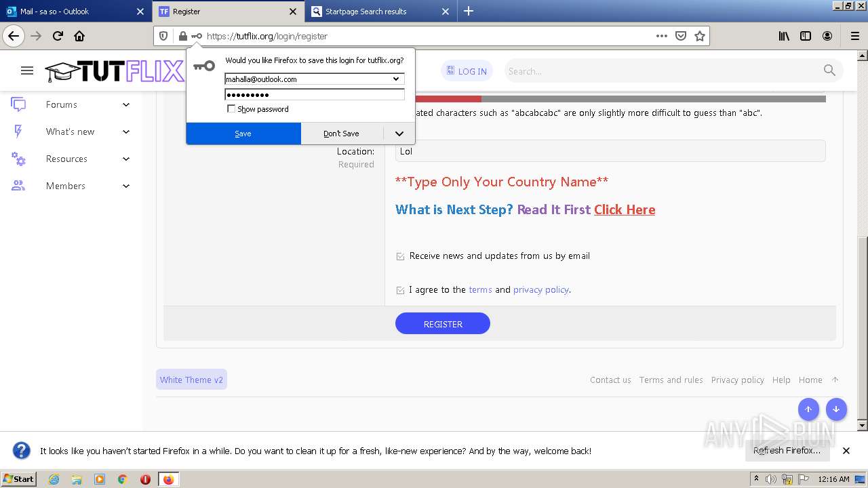Open Firefox account icon
Screen dimensions: 868x488
(827, 36)
